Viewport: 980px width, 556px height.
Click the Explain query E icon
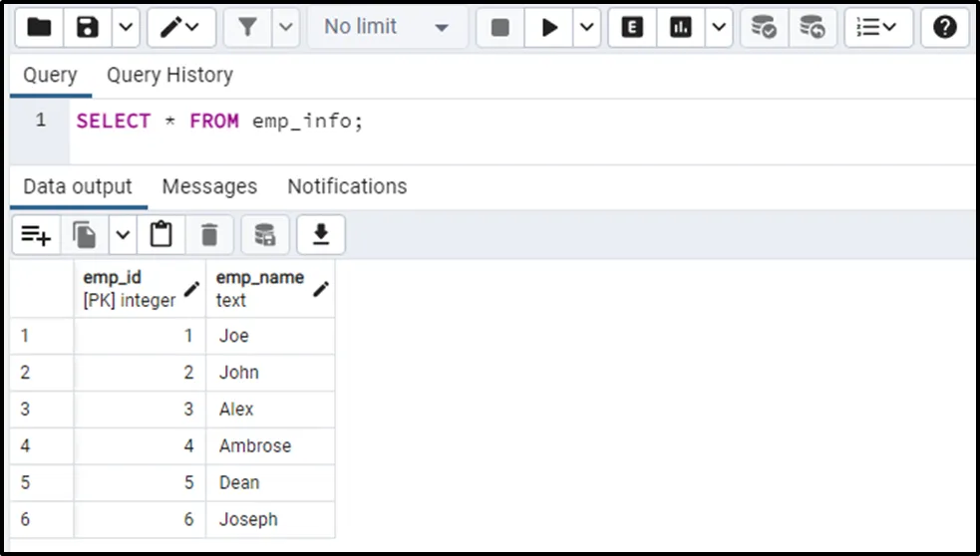pos(632,27)
